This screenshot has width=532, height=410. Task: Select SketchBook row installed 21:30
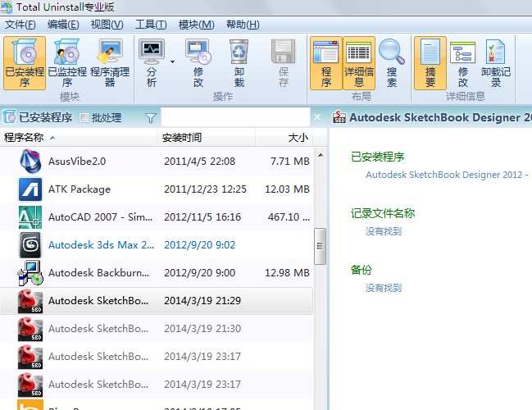pyautogui.click(x=157, y=329)
